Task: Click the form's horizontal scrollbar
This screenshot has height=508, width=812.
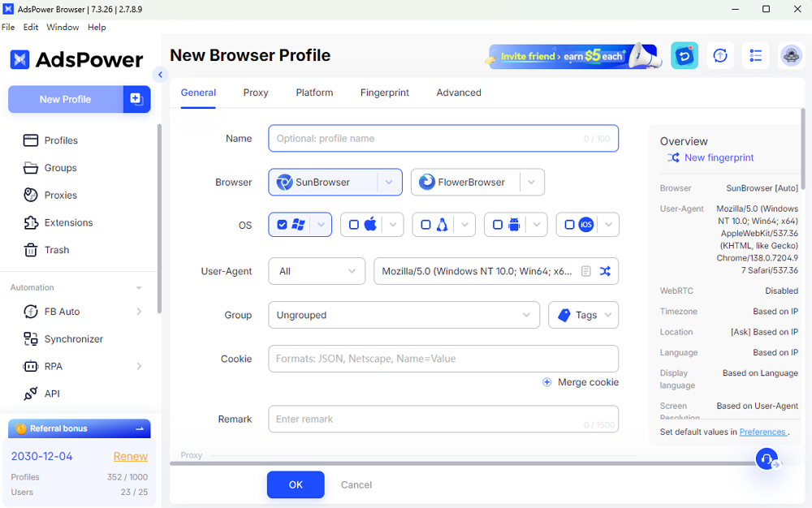Action: click(463, 463)
